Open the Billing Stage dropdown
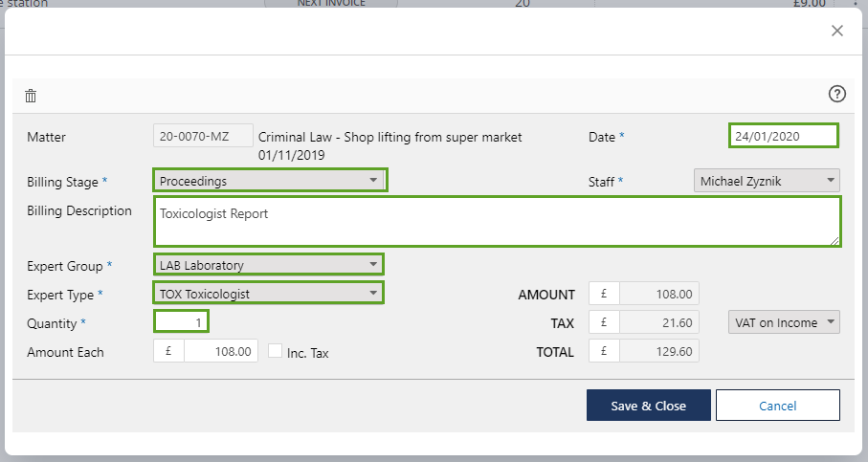868x462 pixels. coord(270,180)
